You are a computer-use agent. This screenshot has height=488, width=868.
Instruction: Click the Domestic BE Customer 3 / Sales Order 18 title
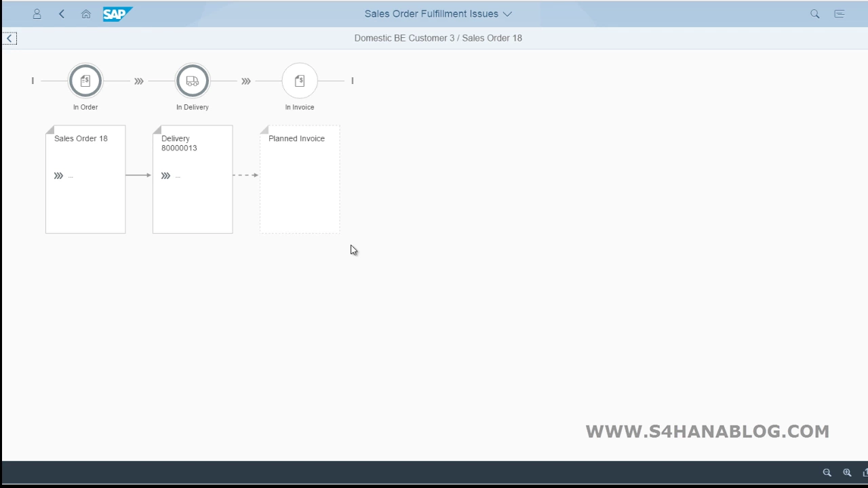coord(438,38)
